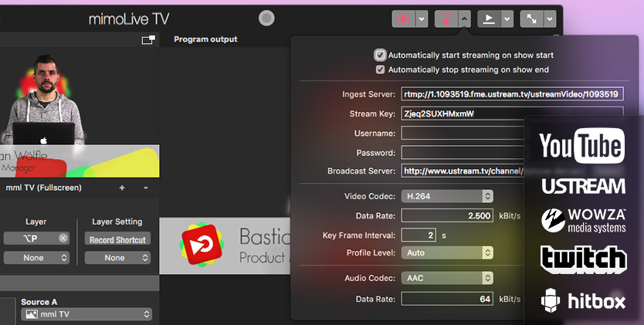Screen dimensions: 644x325
Task: Click the gray show status indicator circle
Action: [266, 18]
